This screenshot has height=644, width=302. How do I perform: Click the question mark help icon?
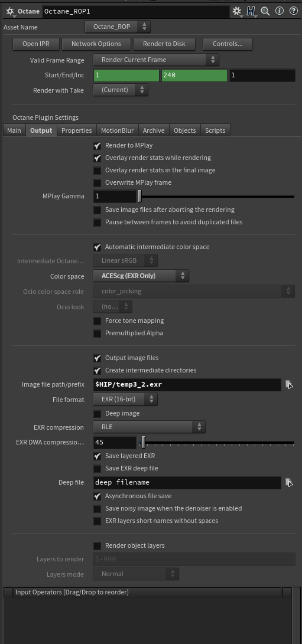(x=293, y=11)
